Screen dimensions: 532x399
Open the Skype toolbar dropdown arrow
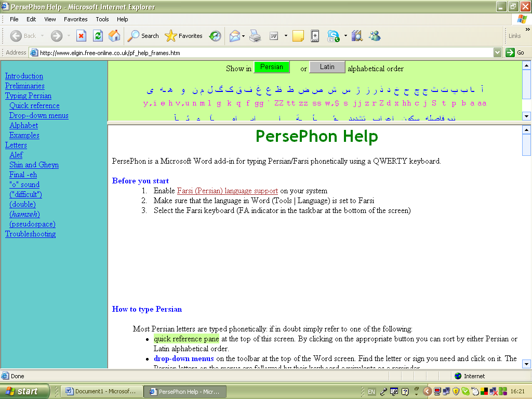point(345,36)
